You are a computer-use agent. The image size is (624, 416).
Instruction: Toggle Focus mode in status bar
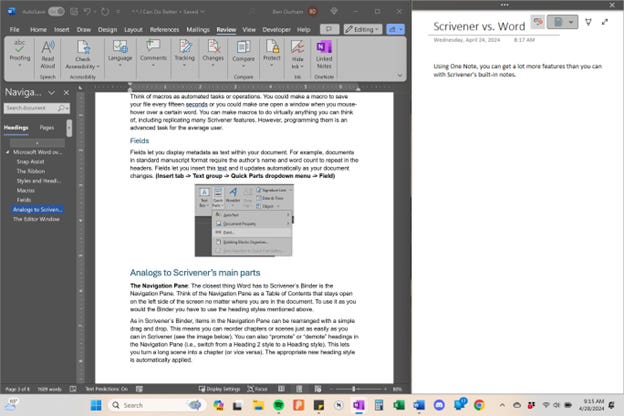click(x=257, y=389)
